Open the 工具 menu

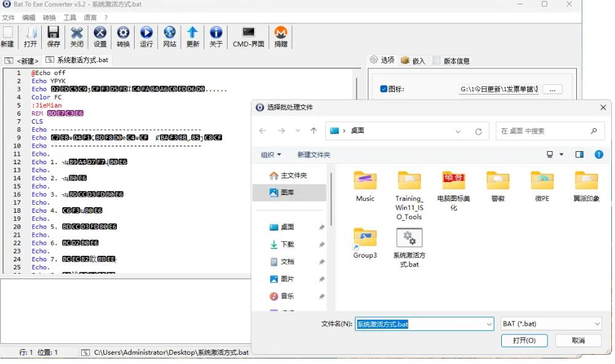(70, 18)
